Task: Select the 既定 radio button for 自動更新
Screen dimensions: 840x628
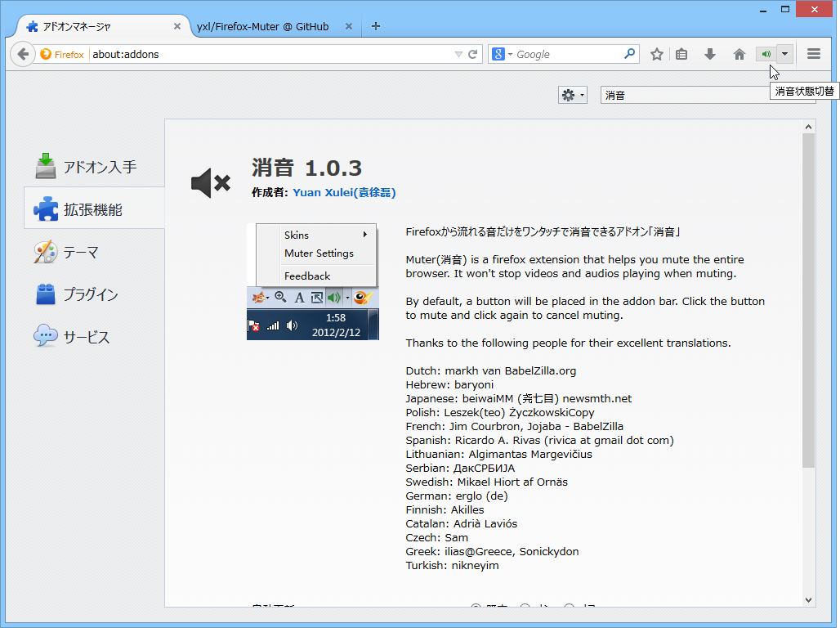Action: click(x=476, y=606)
